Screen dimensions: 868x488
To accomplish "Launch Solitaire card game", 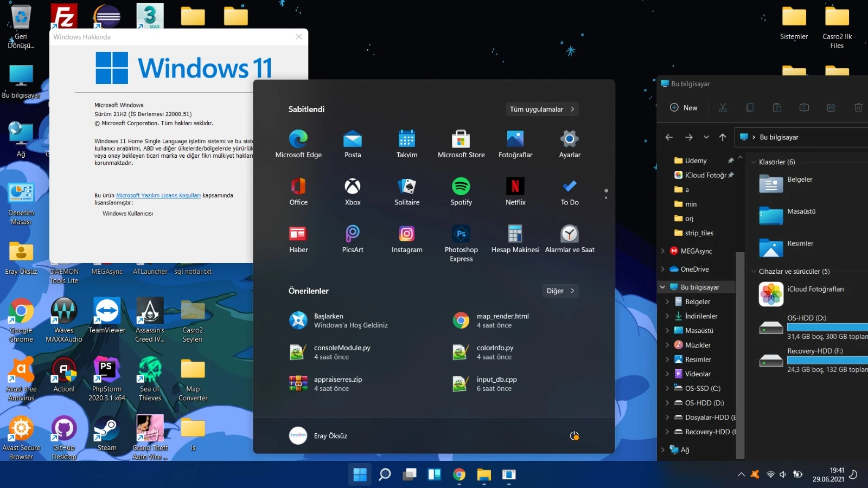I will pyautogui.click(x=407, y=191).
